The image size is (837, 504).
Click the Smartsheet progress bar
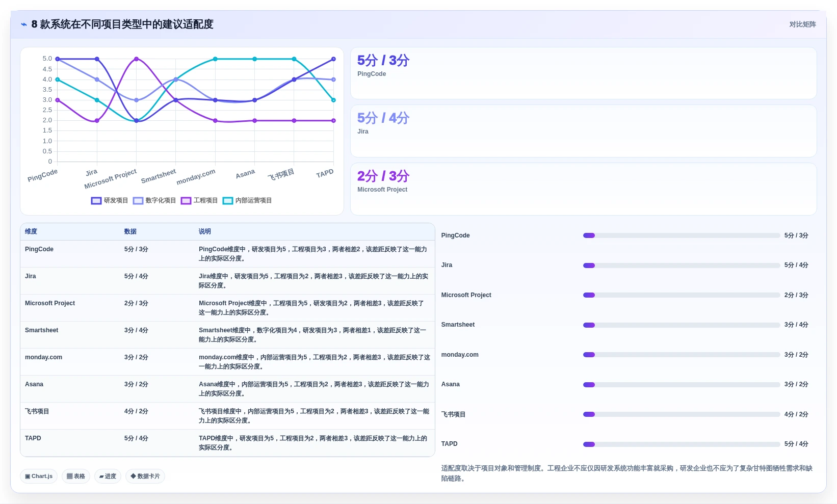tap(682, 325)
